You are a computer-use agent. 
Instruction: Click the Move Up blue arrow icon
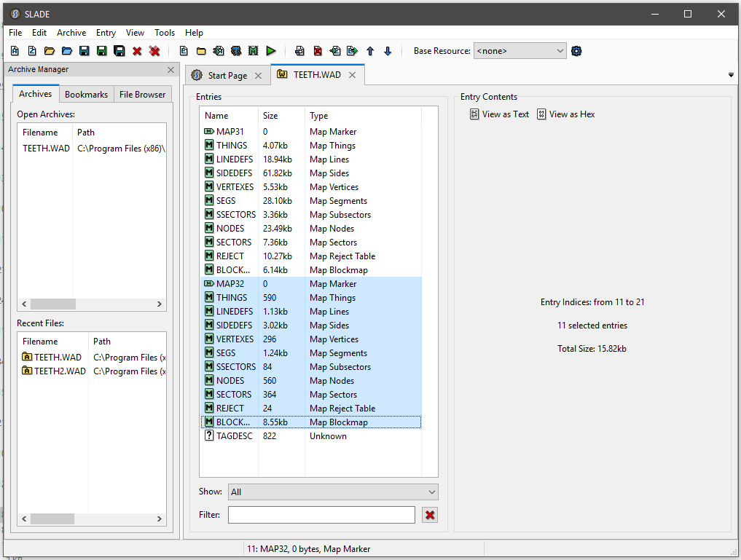pos(370,51)
